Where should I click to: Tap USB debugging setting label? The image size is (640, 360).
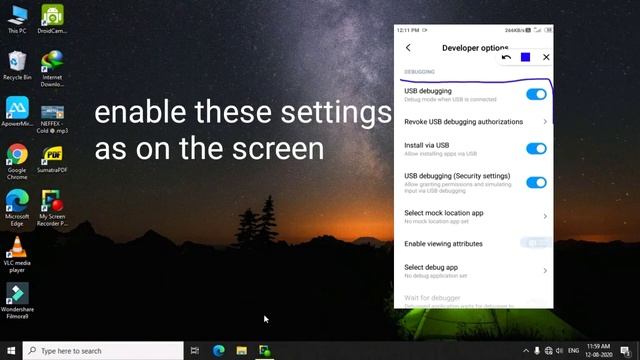pyautogui.click(x=428, y=91)
